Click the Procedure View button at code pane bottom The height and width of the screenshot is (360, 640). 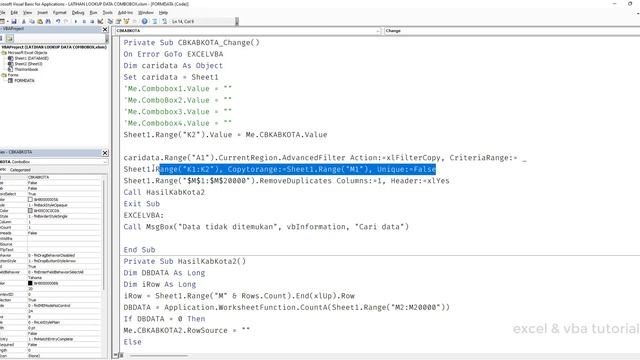[116, 356]
